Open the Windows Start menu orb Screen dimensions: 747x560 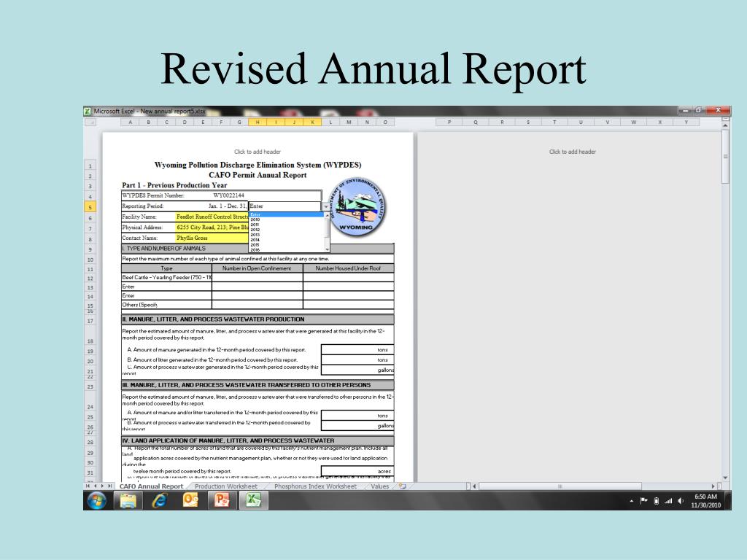tap(97, 500)
